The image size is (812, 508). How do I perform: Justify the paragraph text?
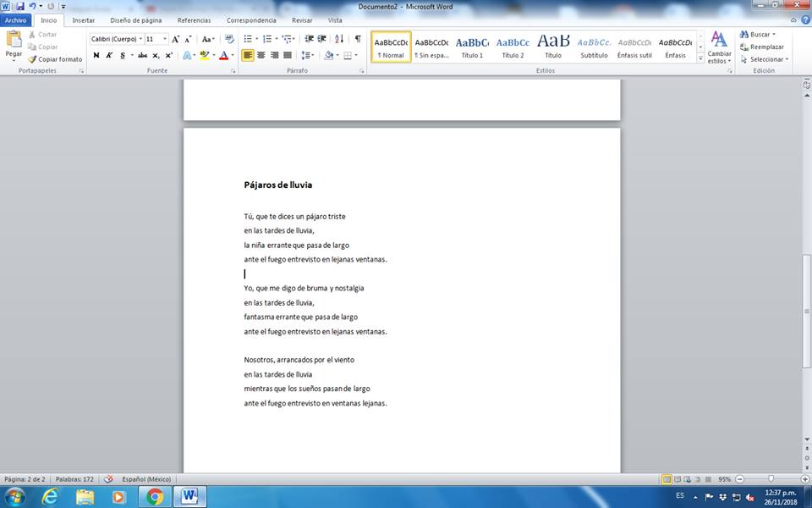coord(288,55)
